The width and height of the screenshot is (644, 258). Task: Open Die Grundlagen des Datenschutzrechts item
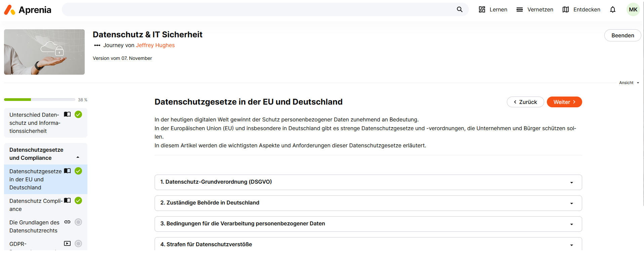pyautogui.click(x=46, y=226)
